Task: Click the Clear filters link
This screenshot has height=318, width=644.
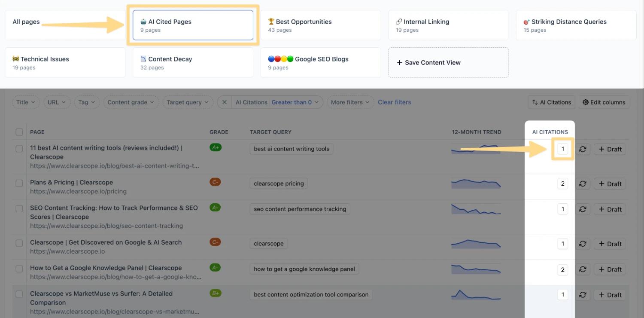Action: [394, 102]
